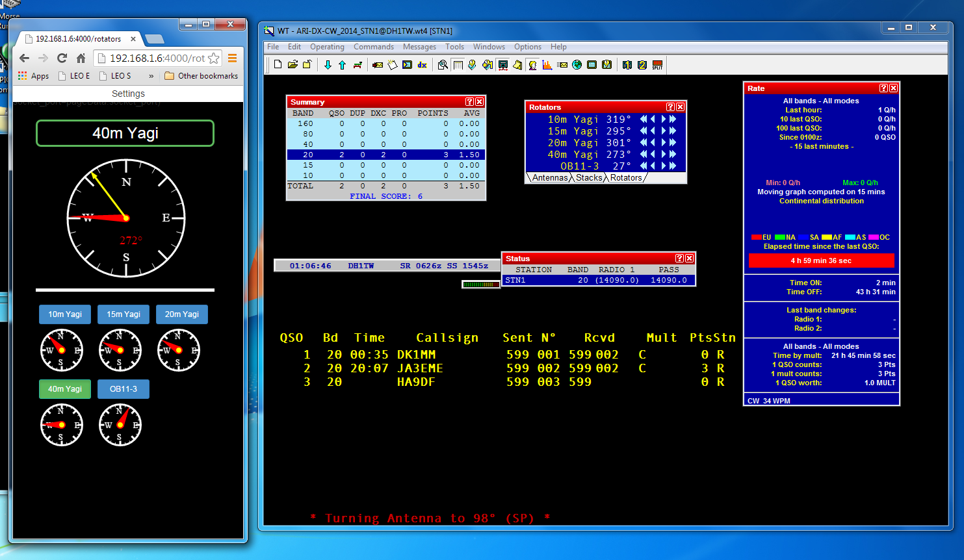Click the world globe toolbar icon
The width and height of the screenshot is (964, 560).
pyautogui.click(x=577, y=65)
